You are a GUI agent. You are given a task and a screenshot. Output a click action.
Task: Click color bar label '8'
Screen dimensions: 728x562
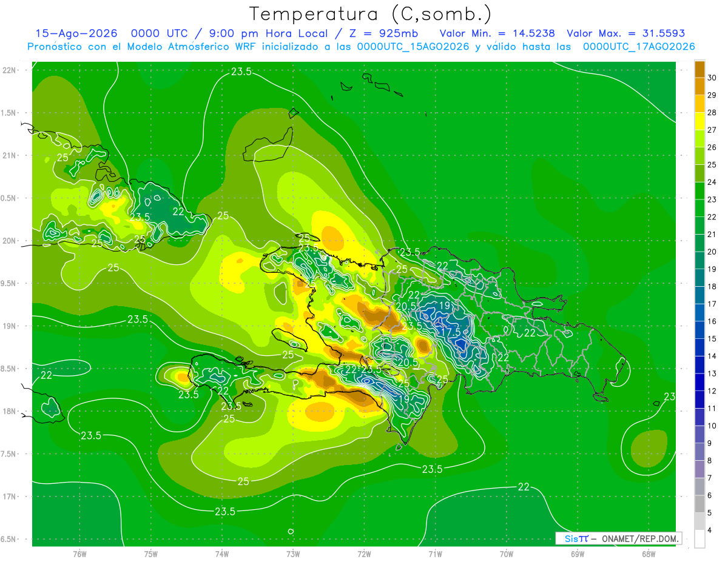pyautogui.click(x=710, y=461)
